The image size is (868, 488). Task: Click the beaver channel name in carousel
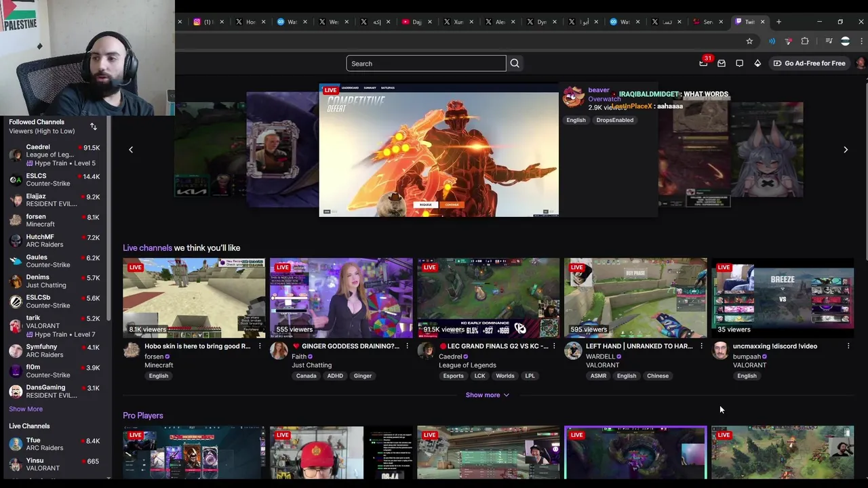pos(598,90)
